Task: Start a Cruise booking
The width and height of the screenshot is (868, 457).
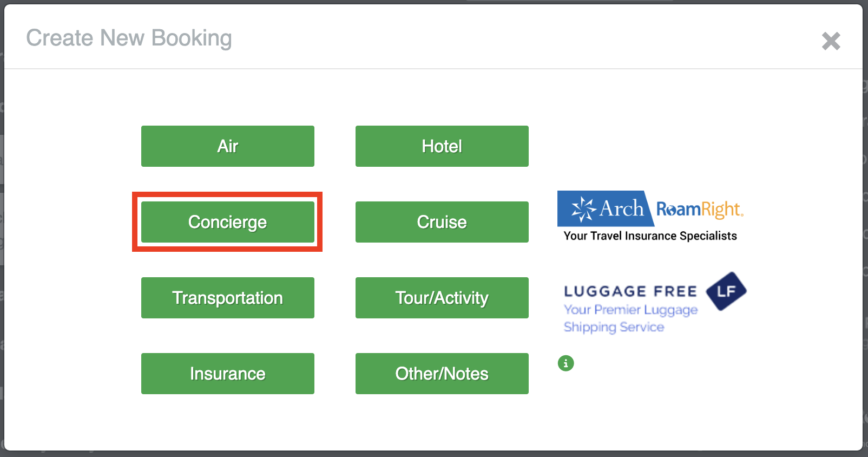Action: (442, 222)
